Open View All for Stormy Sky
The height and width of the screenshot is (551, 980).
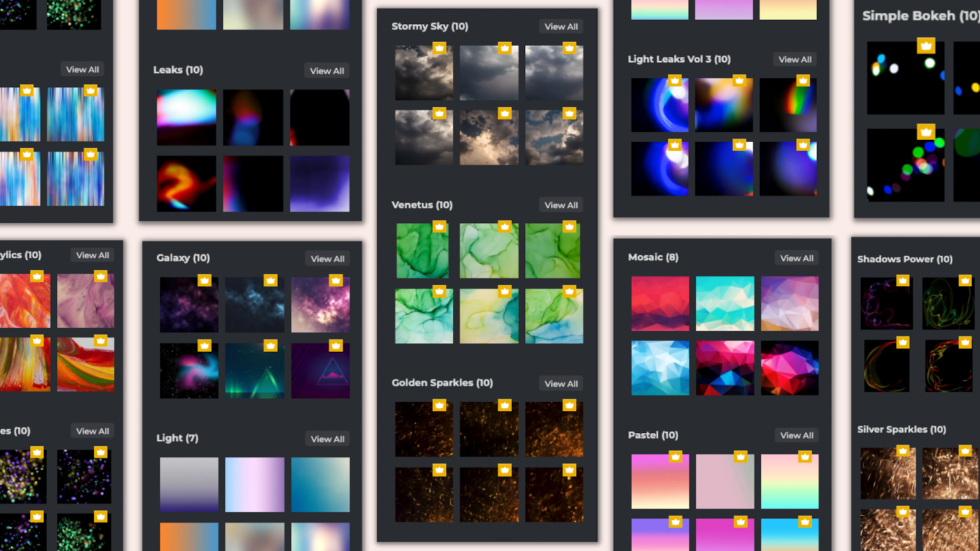(561, 26)
